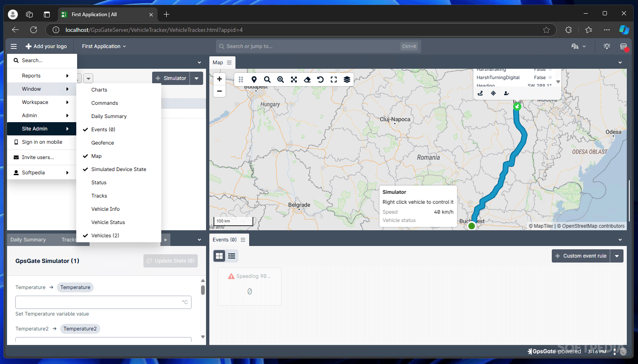This screenshot has width=638, height=364.
Task: Open the First Application dropdown
Action: (104, 46)
